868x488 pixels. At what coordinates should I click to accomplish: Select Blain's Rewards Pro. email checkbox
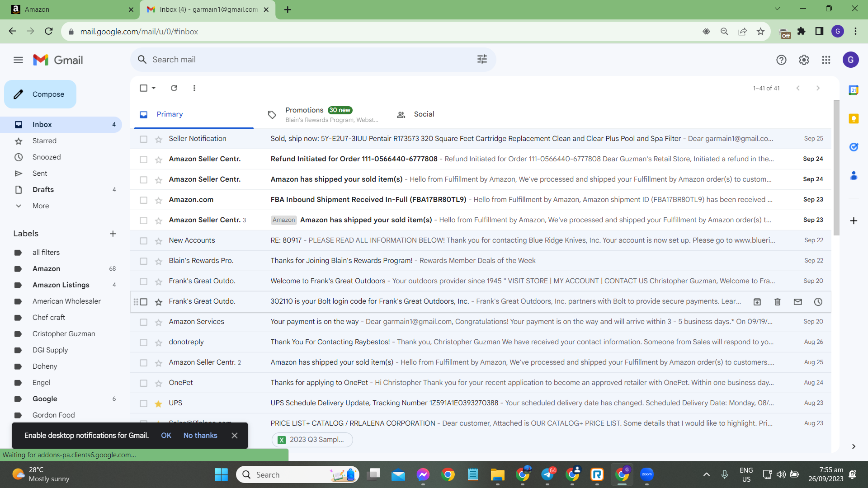pos(144,261)
